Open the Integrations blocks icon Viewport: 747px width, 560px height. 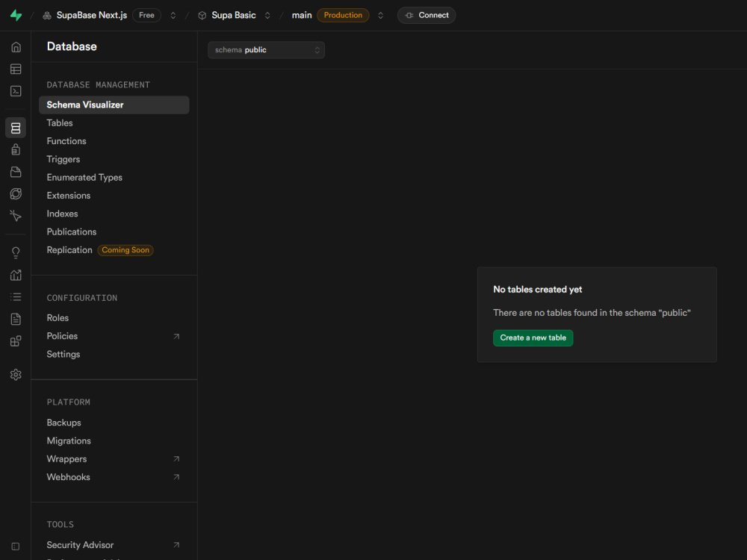(x=16, y=341)
